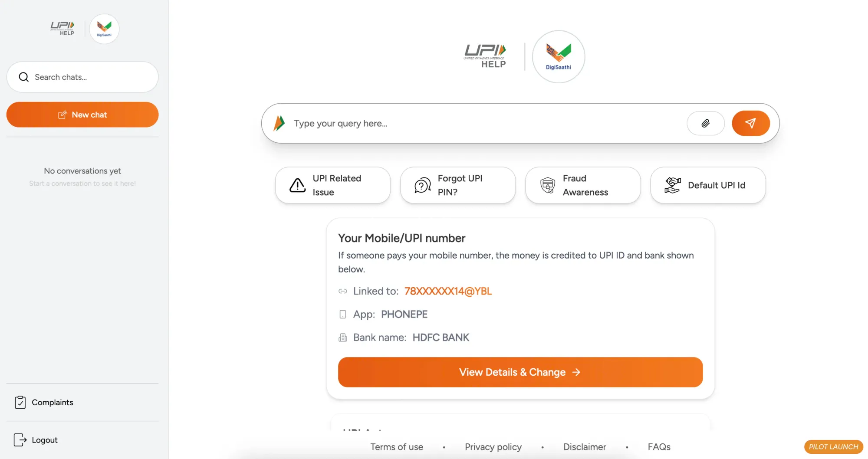Click the linked UPI ID 78XXXXXX14@YBL
This screenshot has height=459, width=868.
click(x=448, y=291)
